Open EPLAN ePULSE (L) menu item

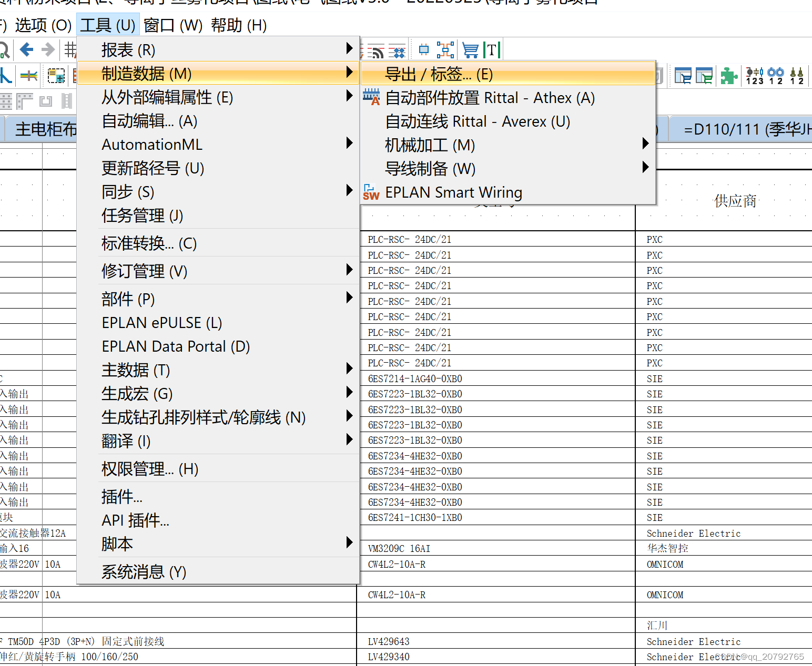coord(218,323)
